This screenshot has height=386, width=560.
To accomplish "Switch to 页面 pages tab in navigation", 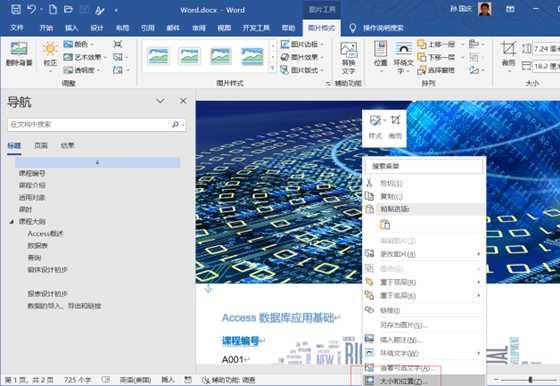I will click(41, 146).
